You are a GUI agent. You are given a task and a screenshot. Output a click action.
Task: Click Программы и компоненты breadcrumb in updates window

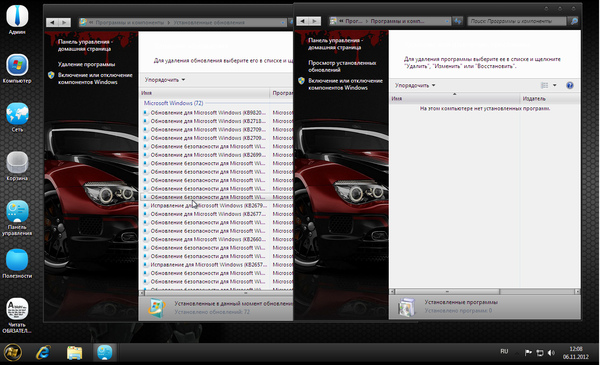(130, 23)
